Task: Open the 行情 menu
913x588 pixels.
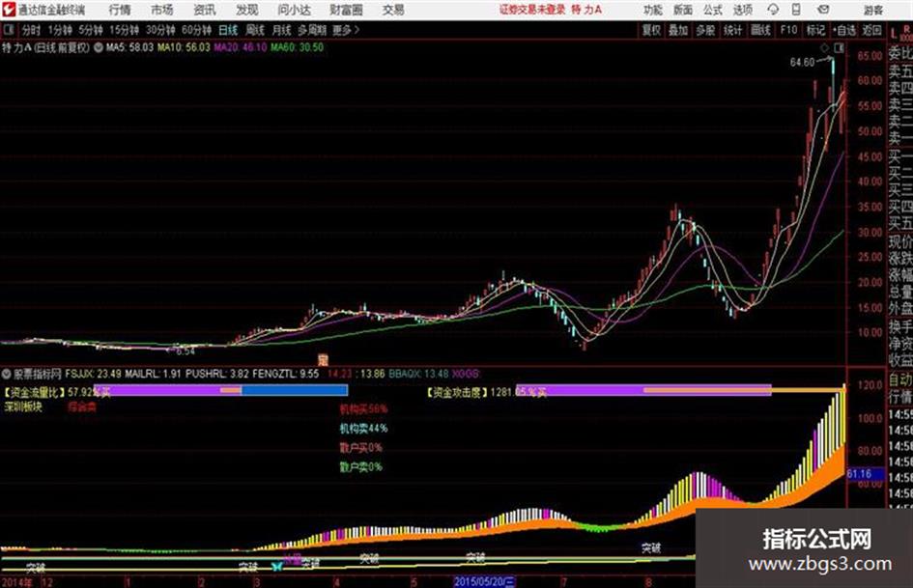Action: (x=120, y=10)
